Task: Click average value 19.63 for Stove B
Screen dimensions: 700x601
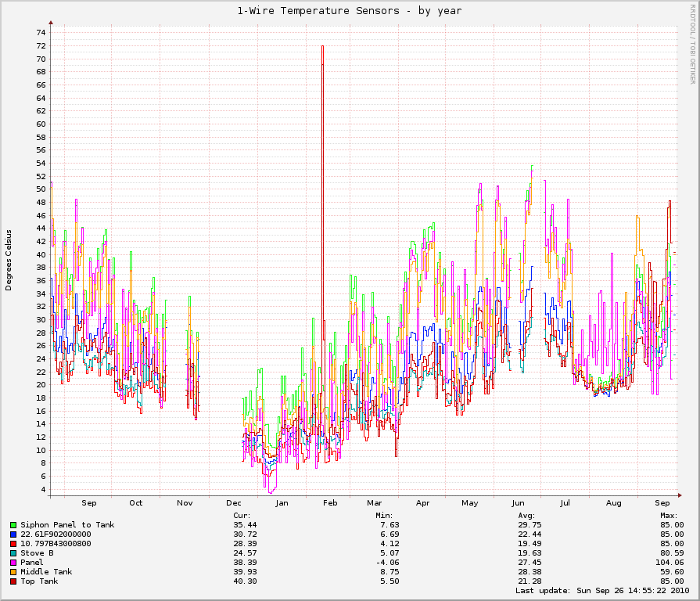Action: point(530,553)
